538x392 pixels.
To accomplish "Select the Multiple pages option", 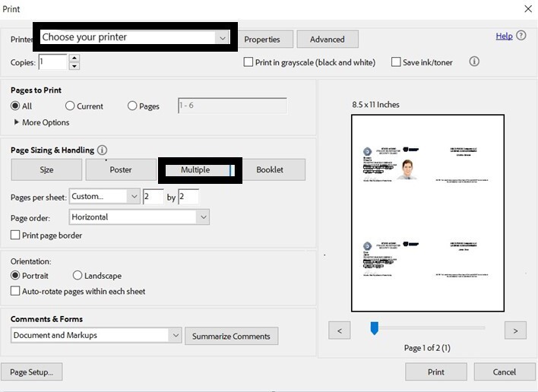I will (200, 169).
